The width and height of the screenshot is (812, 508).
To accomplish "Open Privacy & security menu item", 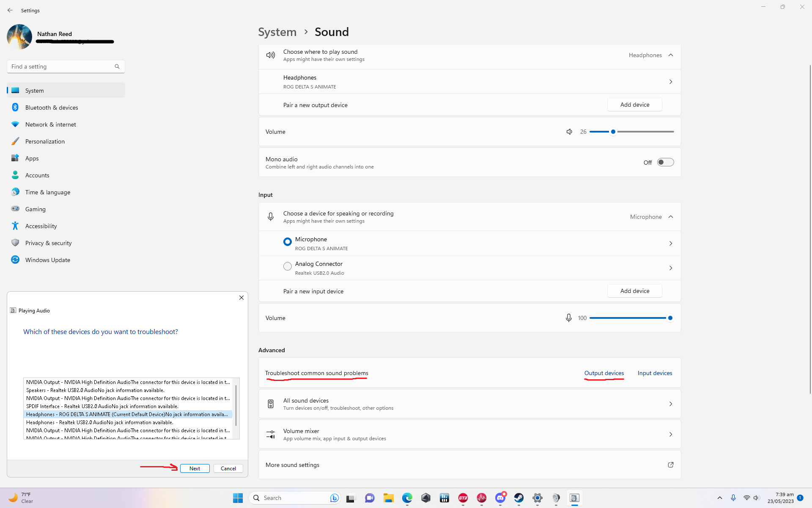I will click(48, 243).
